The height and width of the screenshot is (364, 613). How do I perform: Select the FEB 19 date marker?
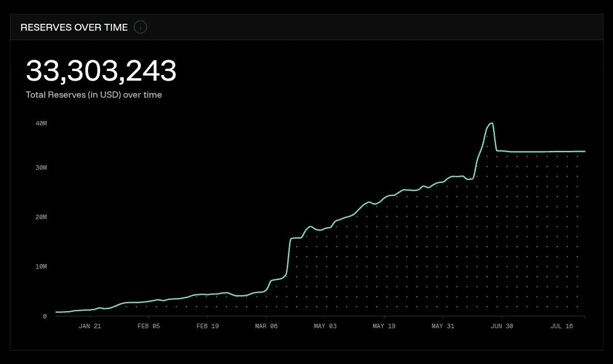coord(207,326)
